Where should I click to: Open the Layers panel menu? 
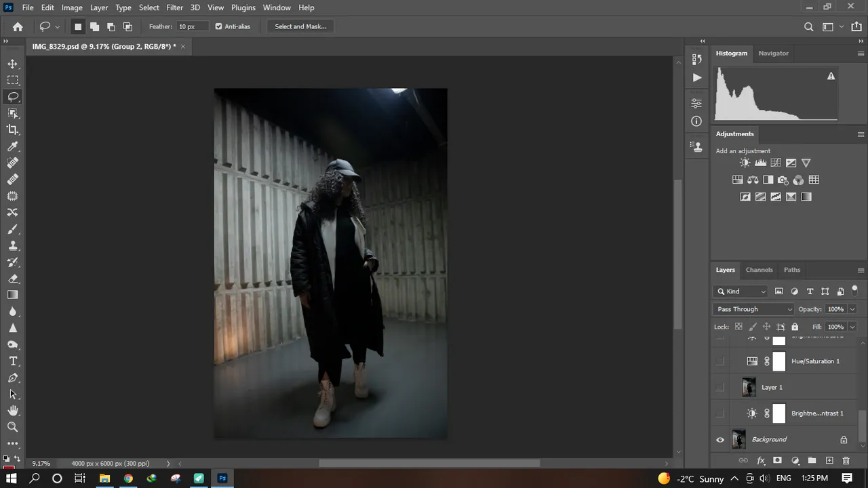861,270
